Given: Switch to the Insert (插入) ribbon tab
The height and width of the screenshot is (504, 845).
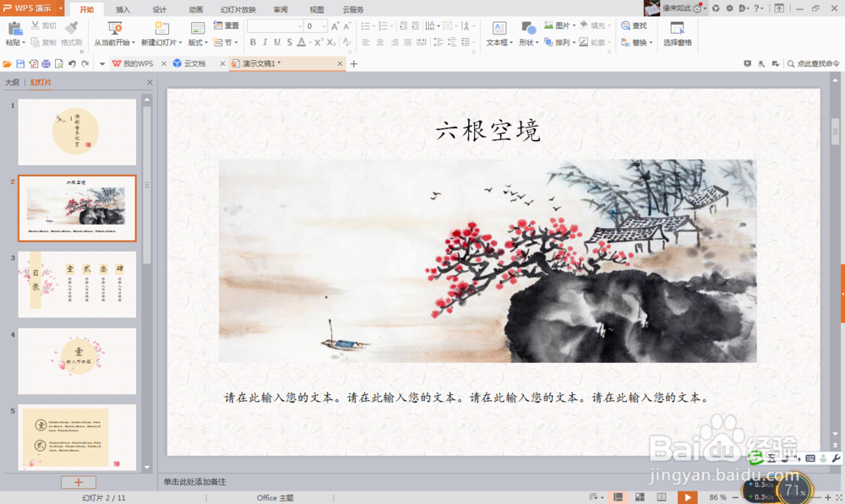Looking at the screenshot, I should [x=123, y=9].
